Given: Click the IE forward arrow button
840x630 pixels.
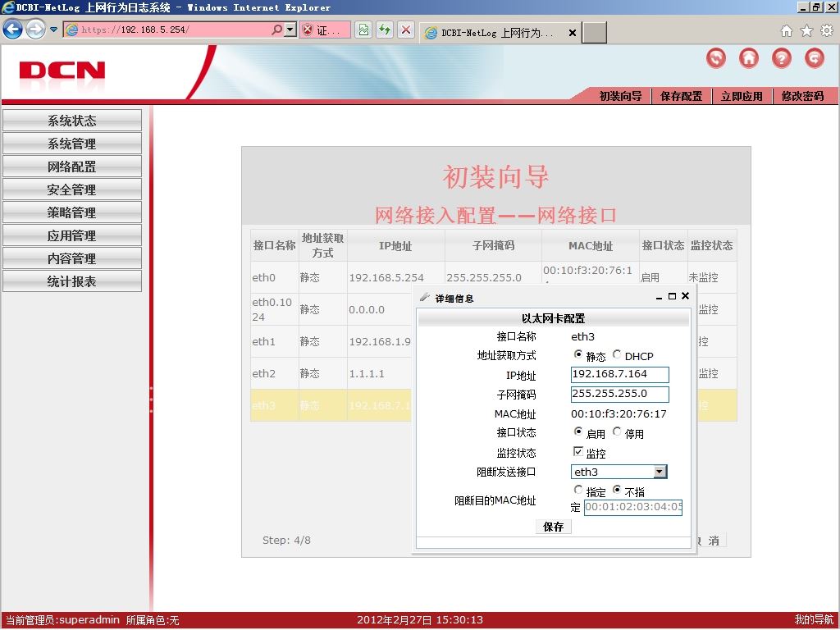Looking at the screenshot, I should click(35, 29).
